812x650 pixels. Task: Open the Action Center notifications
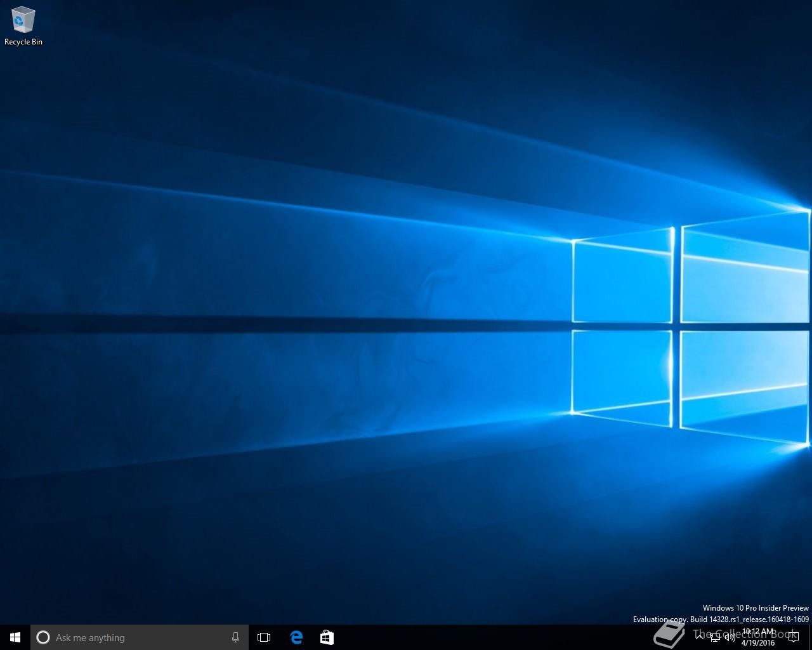(x=794, y=637)
